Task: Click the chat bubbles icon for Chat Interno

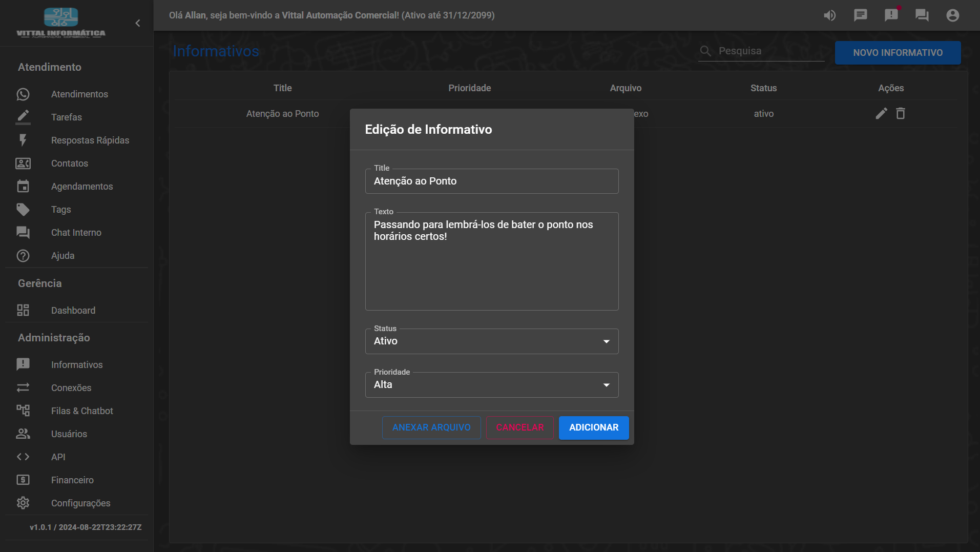Action: point(23,233)
